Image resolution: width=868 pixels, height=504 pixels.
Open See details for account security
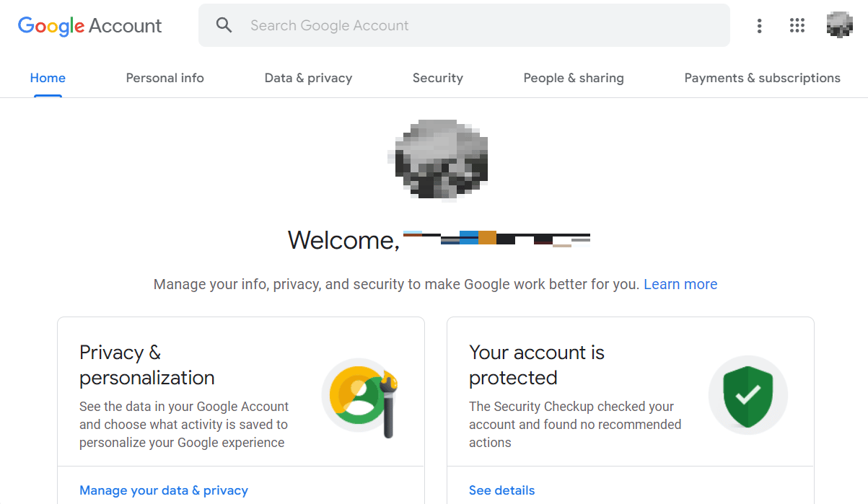point(502,490)
